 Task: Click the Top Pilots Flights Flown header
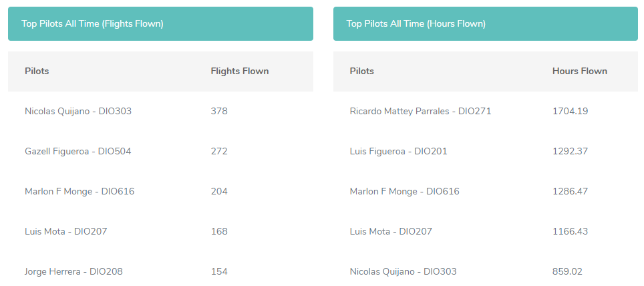pos(93,23)
